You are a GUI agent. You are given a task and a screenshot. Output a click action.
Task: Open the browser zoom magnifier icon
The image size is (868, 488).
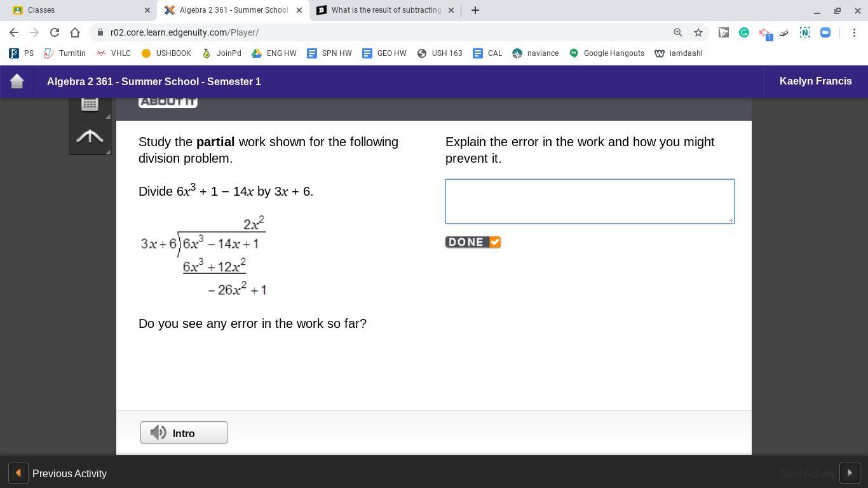678,32
